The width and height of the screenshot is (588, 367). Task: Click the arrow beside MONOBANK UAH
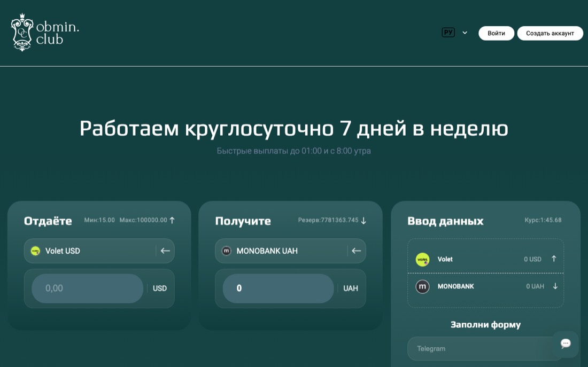tap(356, 251)
